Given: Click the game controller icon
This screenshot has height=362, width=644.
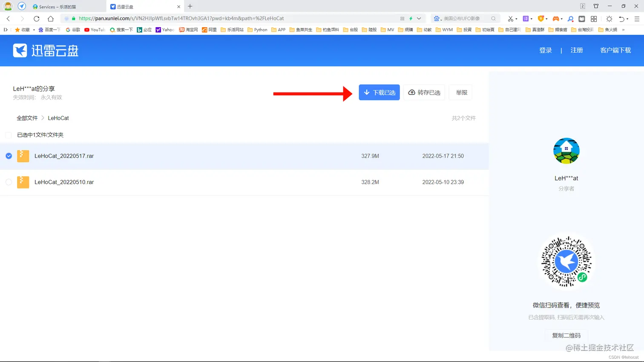Looking at the screenshot, I should click(x=556, y=19).
